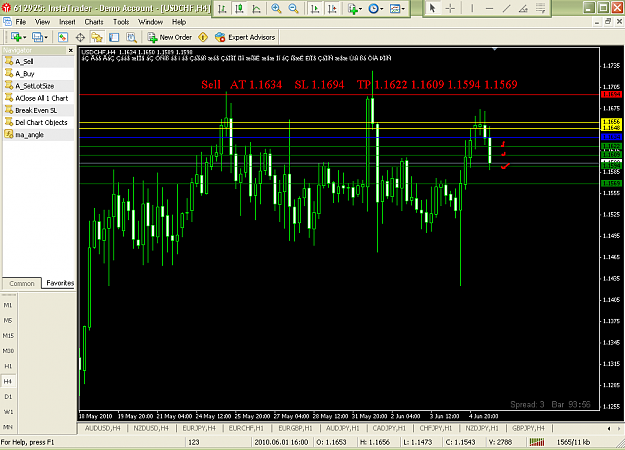Image resolution: width=625 pixels, height=450 pixels.
Task: Open the Strategy Tester
Action: pos(132,37)
